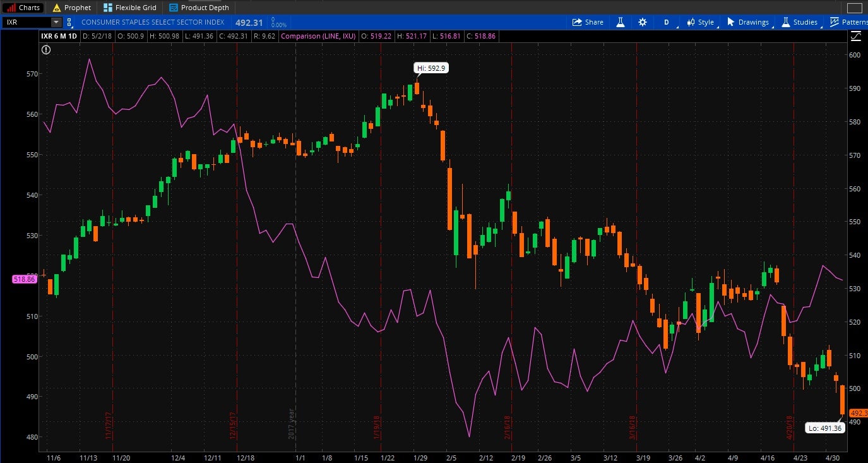Open the Charts tab
Viewport: 868px width, 463px height.
[23, 8]
